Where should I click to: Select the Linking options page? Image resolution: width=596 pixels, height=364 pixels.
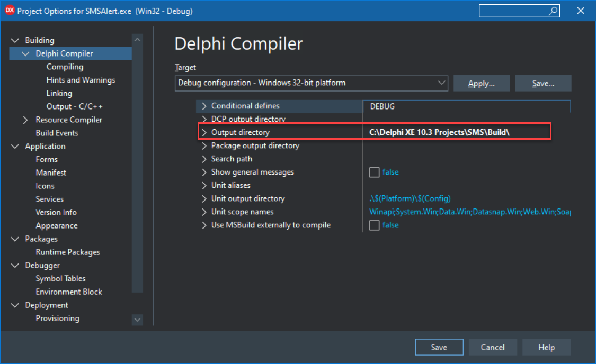(x=59, y=93)
